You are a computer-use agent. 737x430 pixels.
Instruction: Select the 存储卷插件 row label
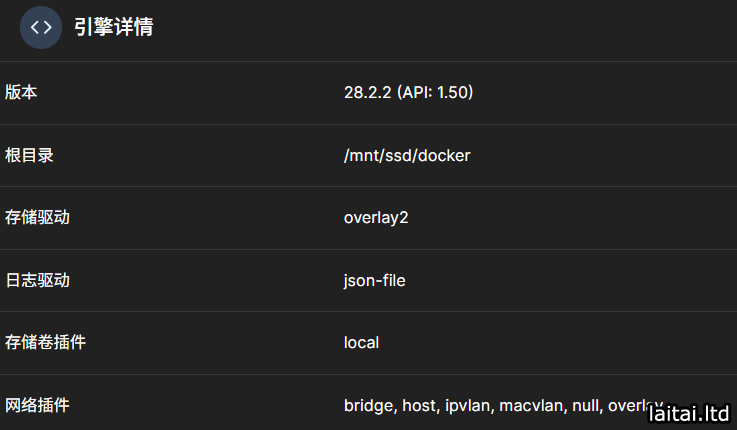[45, 343]
